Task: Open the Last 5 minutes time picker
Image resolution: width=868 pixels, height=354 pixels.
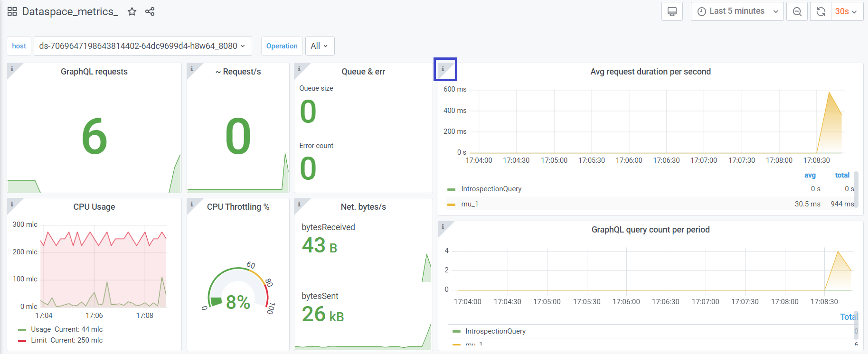Action: tap(737, 11)
